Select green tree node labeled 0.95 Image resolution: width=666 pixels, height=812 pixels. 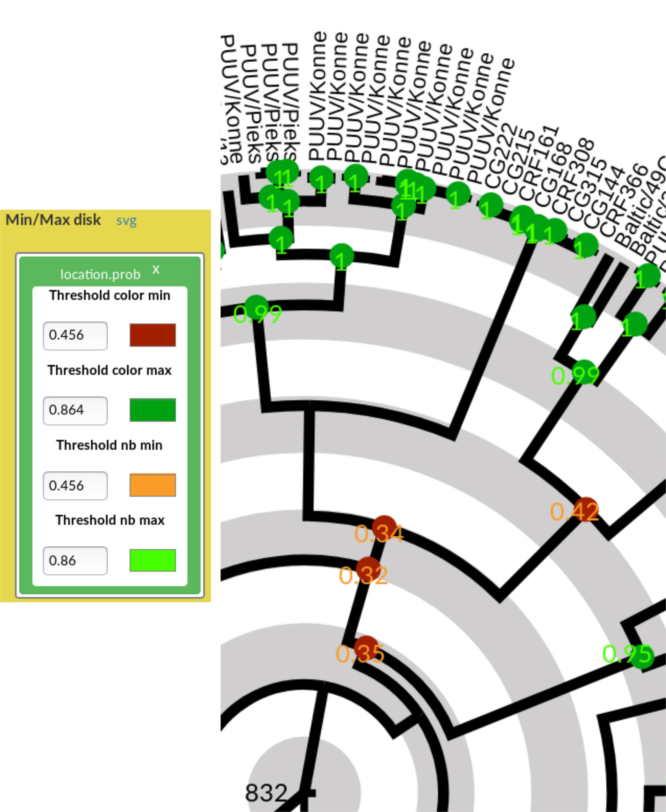click(642, 657)
